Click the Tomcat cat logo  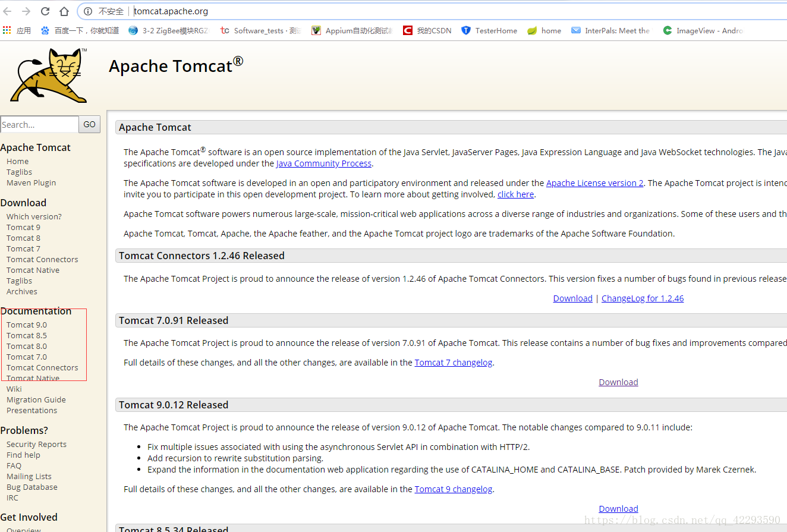coord(49,75)
